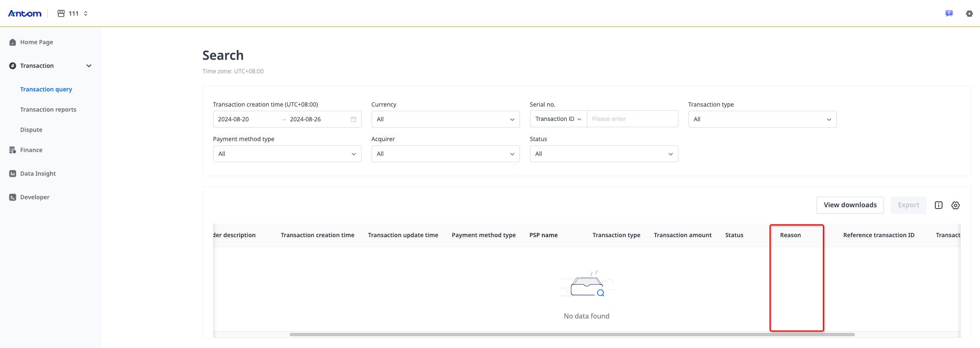The image size is (980, 348).
Task: Click the Developer sidebar icon
Action: click(x=13, y=197)
